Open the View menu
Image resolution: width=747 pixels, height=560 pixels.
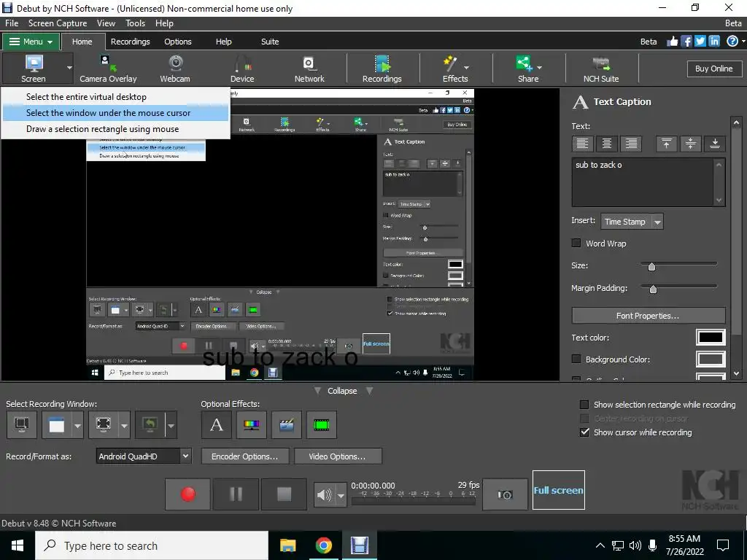(x=106, y=23)
